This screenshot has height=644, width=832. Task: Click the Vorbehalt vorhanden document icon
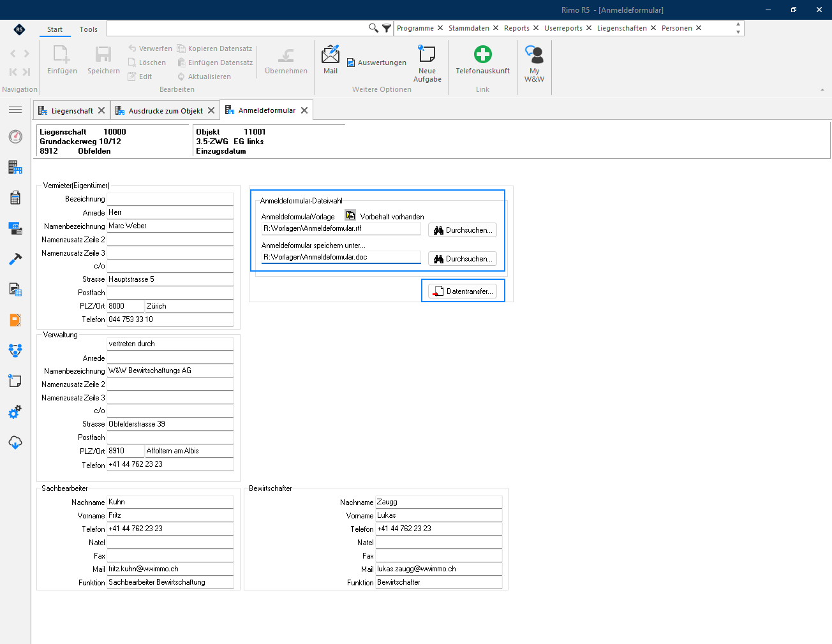(350, 216)
